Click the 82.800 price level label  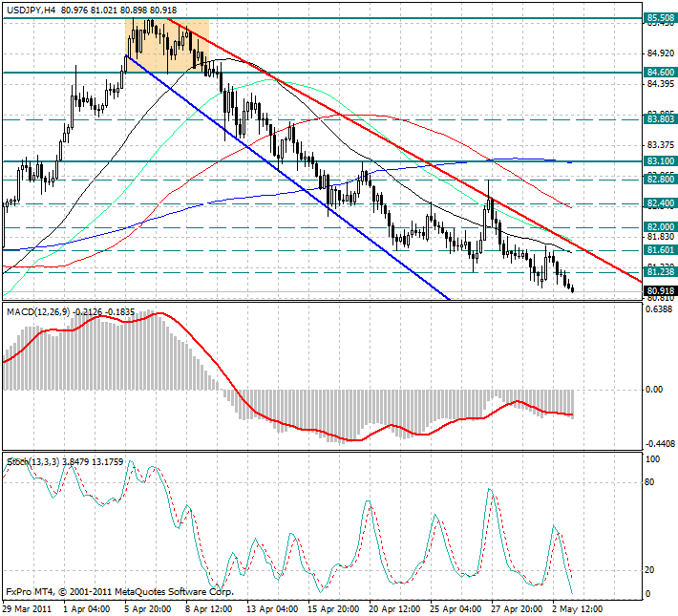click(x=660, y=179)
